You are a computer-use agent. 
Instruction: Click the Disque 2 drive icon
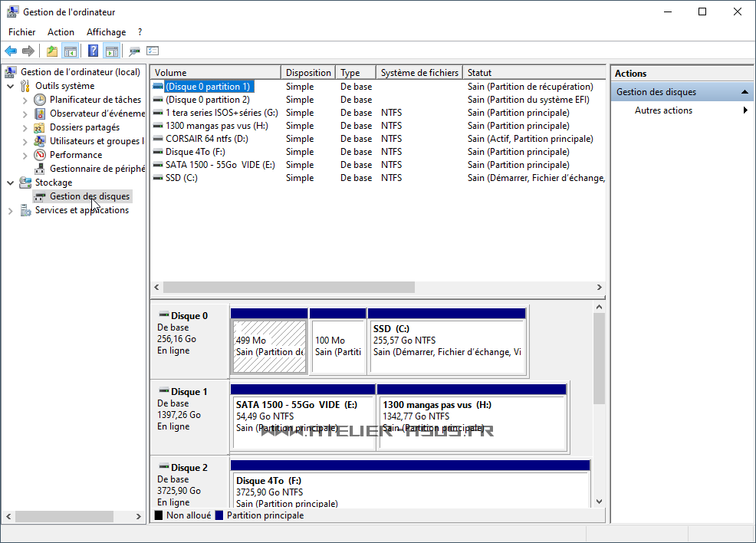tap(164, 467)
